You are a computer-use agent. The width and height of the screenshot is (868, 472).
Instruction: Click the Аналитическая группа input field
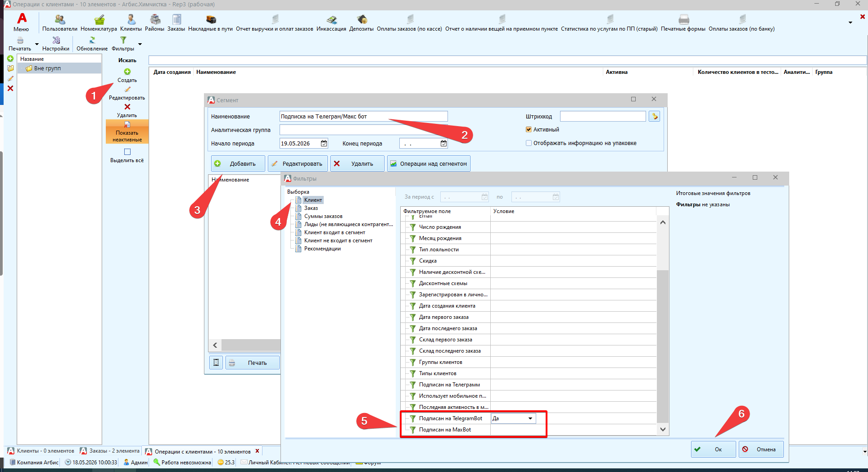[x=363, y=130]
